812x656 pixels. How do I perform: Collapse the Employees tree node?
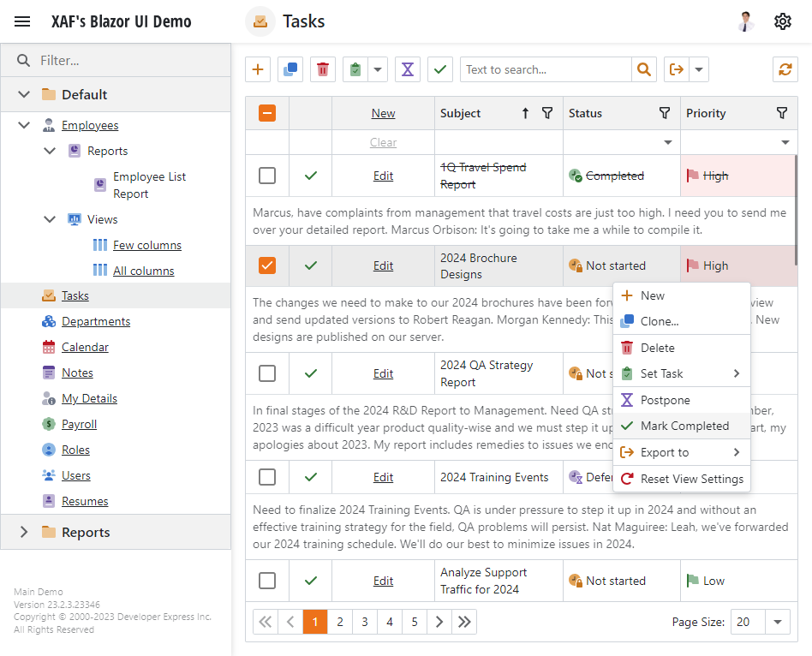pos(24,125)
